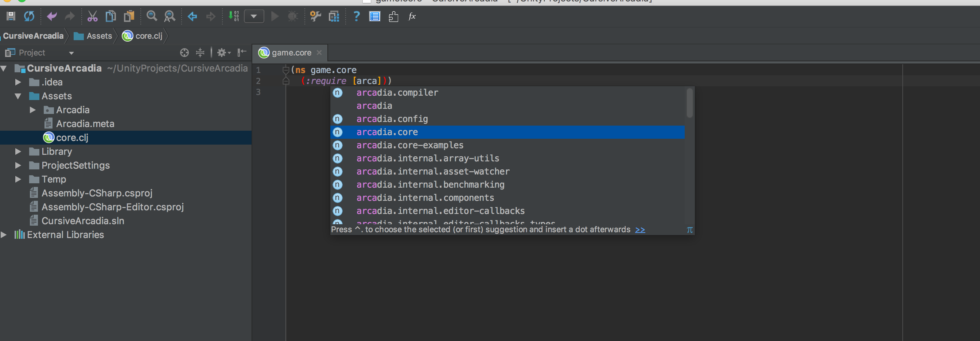Expand the Temp folder
Screen dimensions: 980x341
coord(18,180)
